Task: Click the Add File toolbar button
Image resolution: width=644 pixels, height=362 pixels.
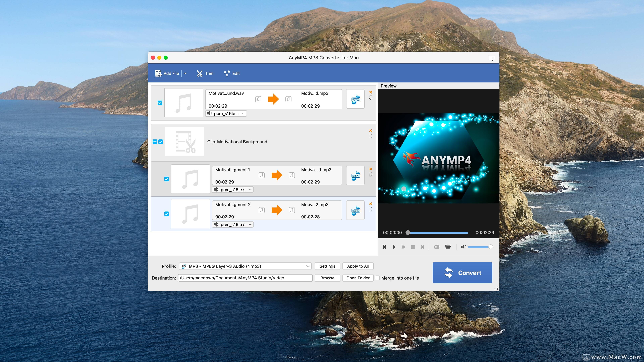Action: [x=167, y=73]
